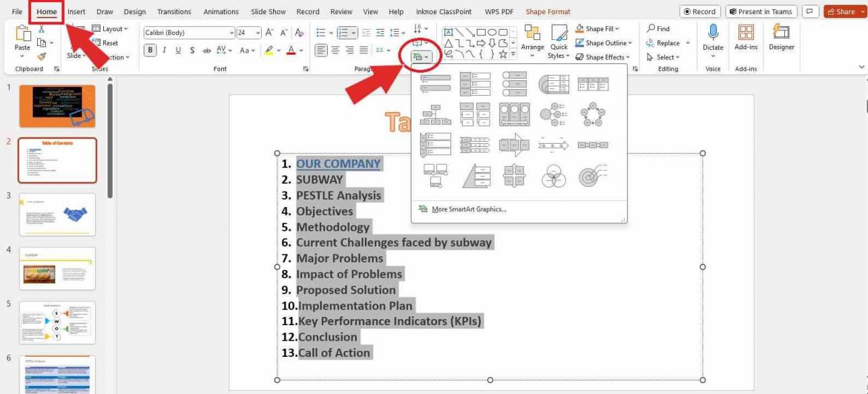
Task: Click the Present in Teams button
Action: [x=761, y=11]
